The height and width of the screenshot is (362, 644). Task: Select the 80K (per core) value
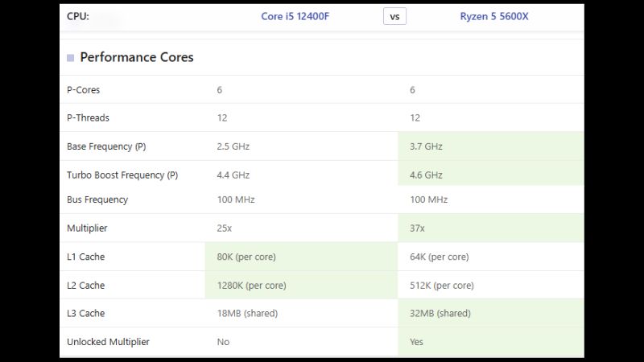(x=246, y=257)
